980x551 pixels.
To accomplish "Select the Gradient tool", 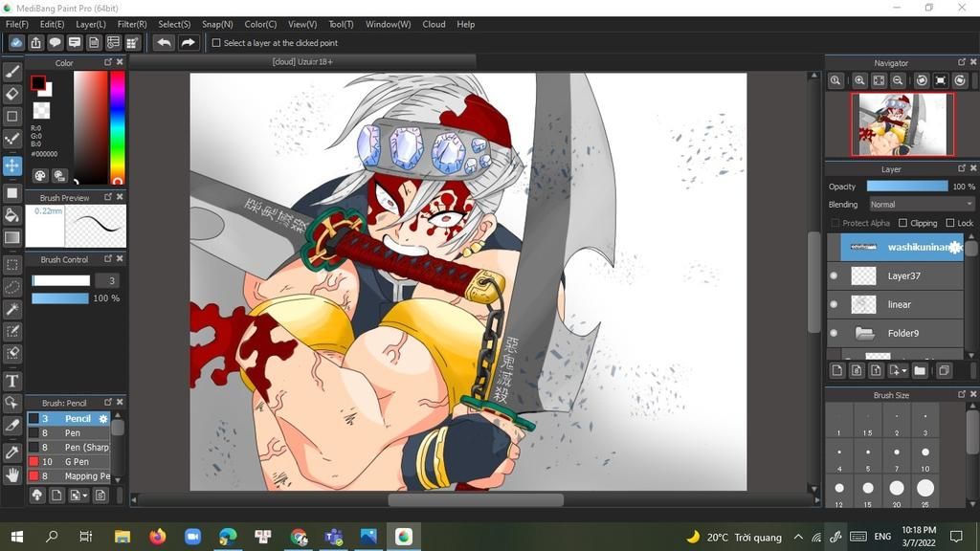I will (x=11, y=237).
